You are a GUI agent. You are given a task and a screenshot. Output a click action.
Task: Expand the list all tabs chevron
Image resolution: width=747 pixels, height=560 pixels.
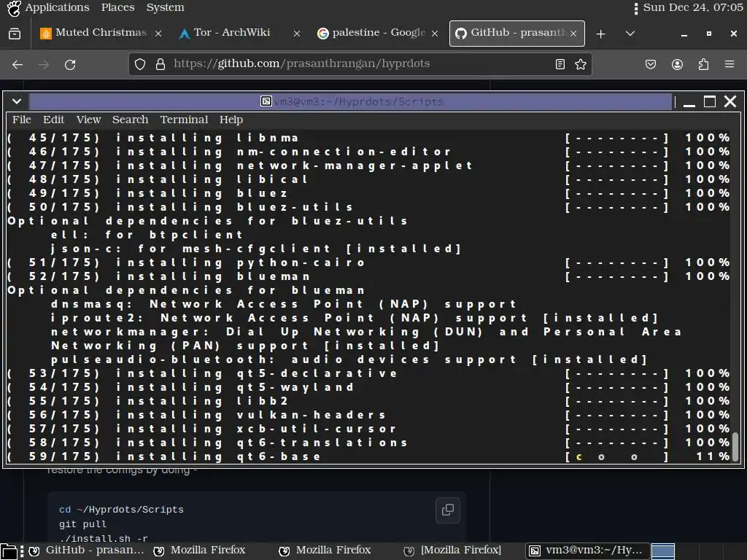click(x=630, y=34)
